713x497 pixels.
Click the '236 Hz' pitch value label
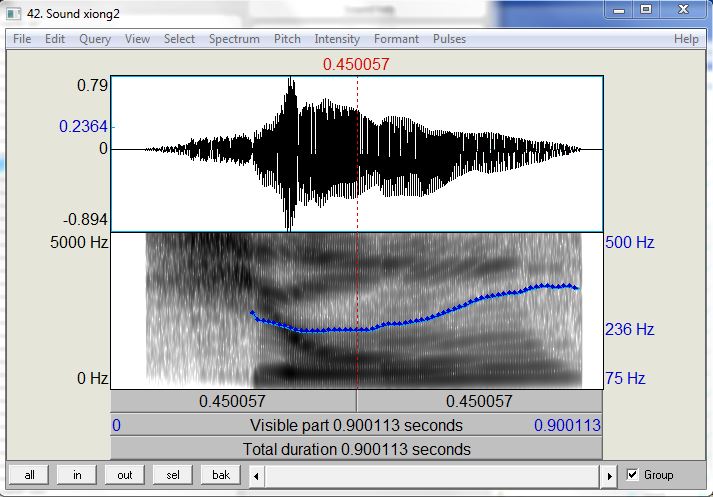[x=629, y=329]
